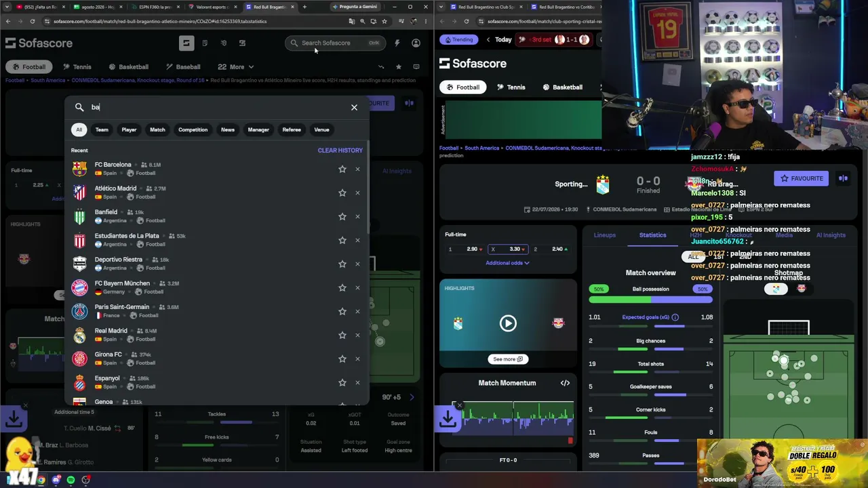
Task: Filter search results by Team
Action: (x=102, y=129)
